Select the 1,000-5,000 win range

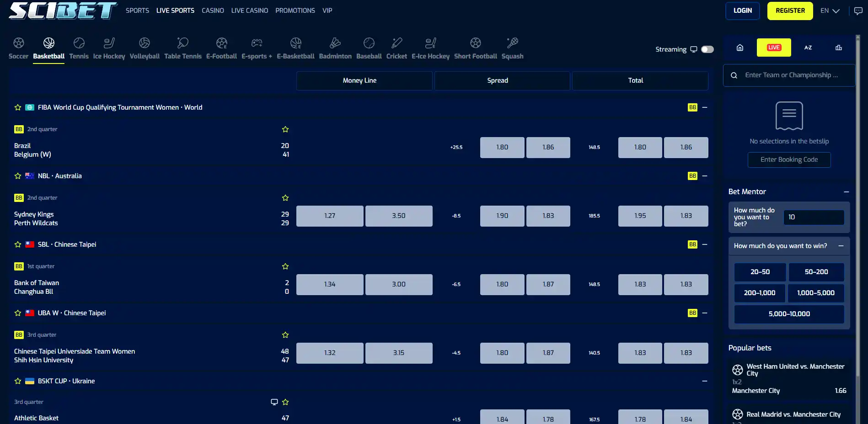816,293
